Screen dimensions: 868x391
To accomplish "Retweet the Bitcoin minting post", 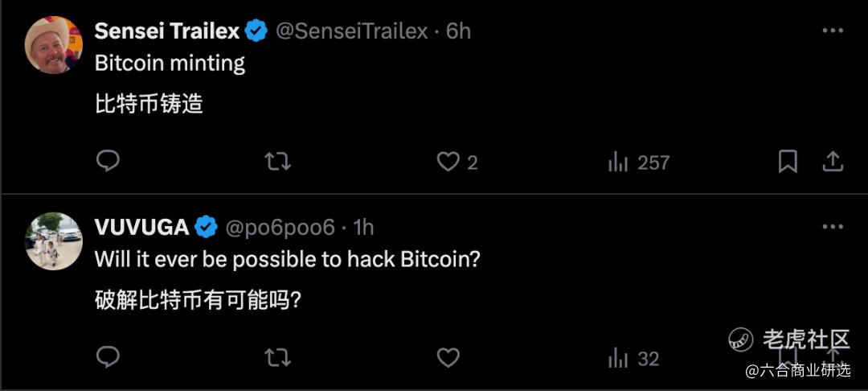I will tap(277, 162).
